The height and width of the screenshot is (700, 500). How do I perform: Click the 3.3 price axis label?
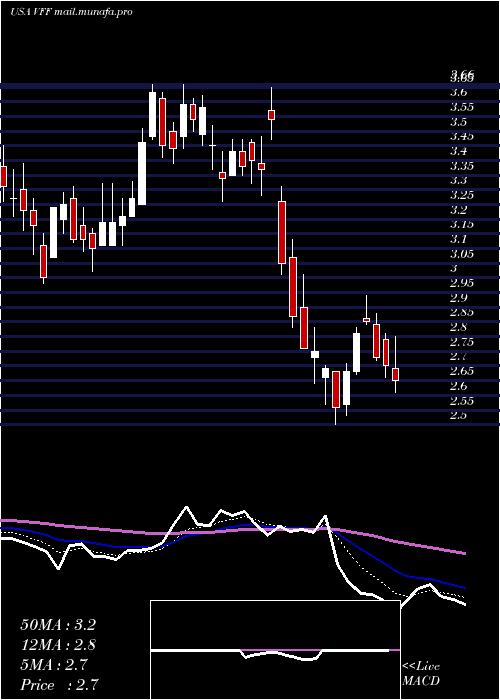[x=458, y=180]
